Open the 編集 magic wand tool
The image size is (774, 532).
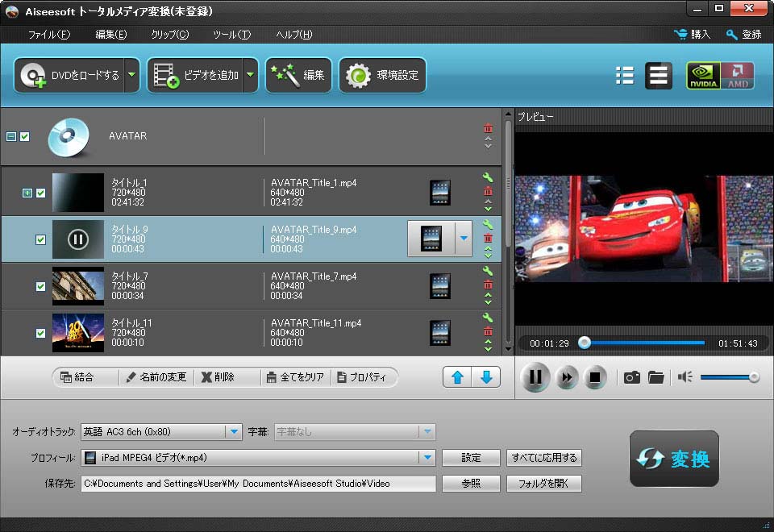298,75
